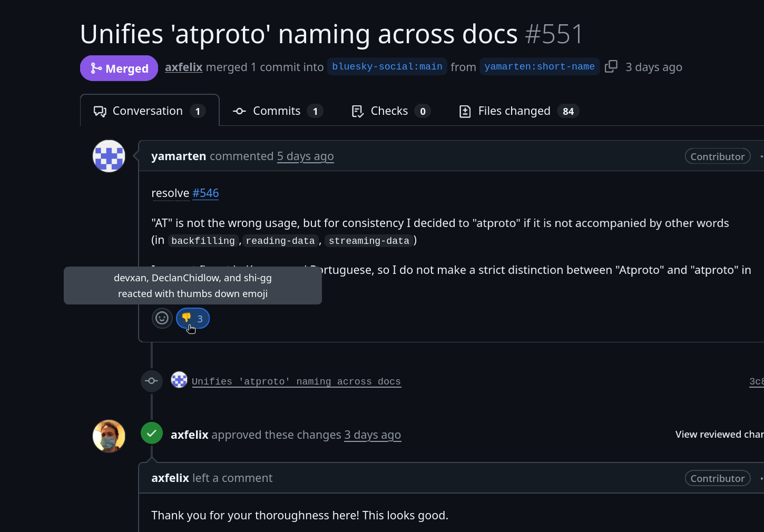Go to the Checks tab
The height and width of the screenshot is (532, 764).
390,111
